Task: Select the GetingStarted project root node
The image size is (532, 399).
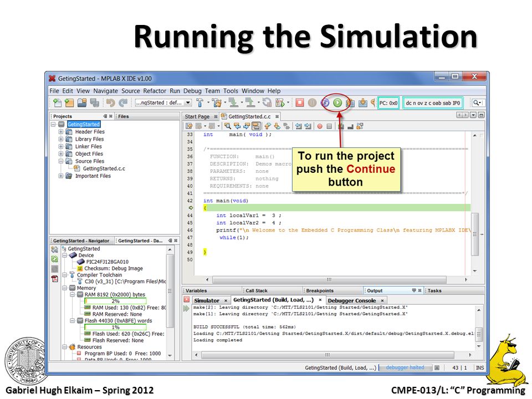Action: (84, 124)
